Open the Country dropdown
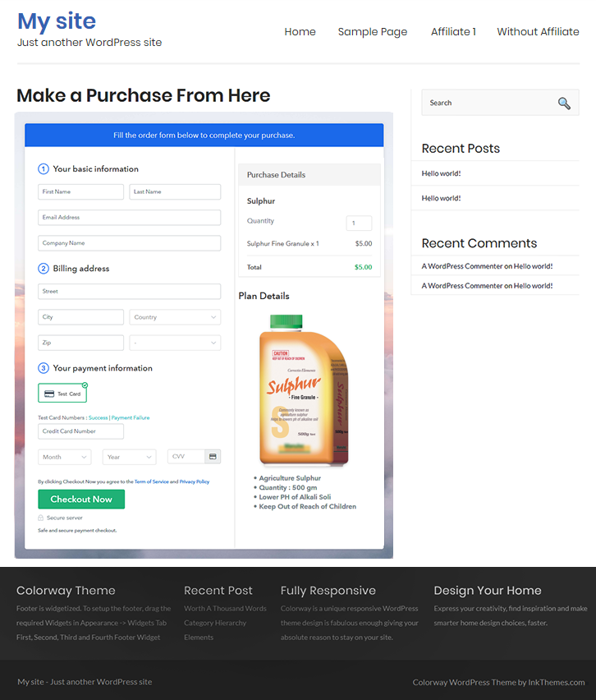 click(175, 317)
